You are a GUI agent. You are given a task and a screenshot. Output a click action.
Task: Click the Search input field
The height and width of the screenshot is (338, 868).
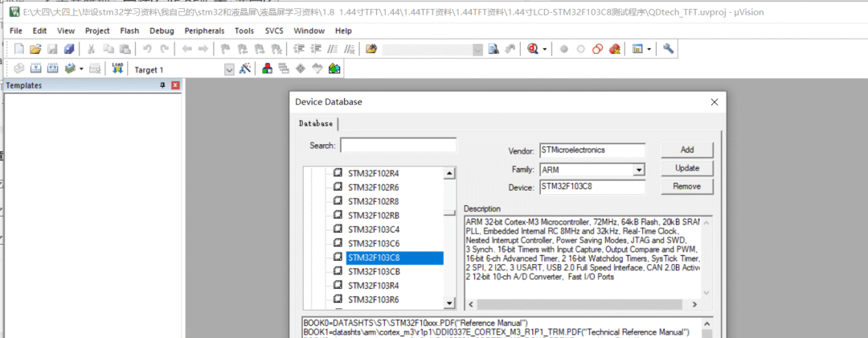click(399, 145)
